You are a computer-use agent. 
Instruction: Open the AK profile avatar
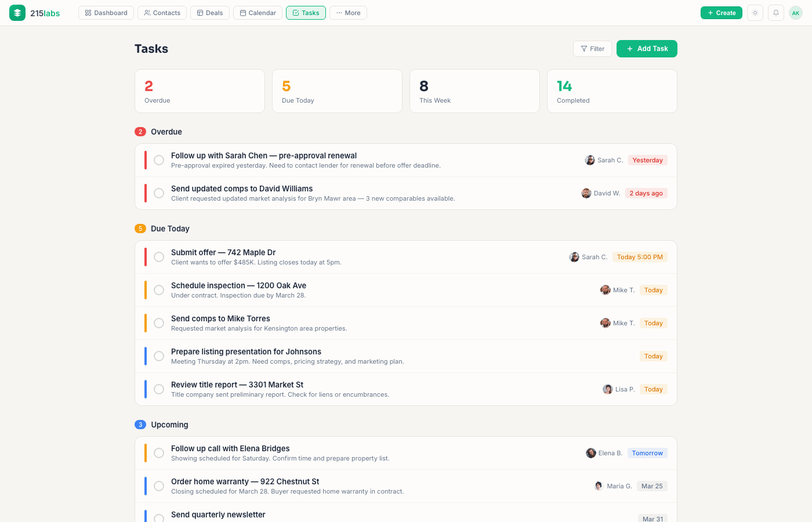(x=795, y=12)
